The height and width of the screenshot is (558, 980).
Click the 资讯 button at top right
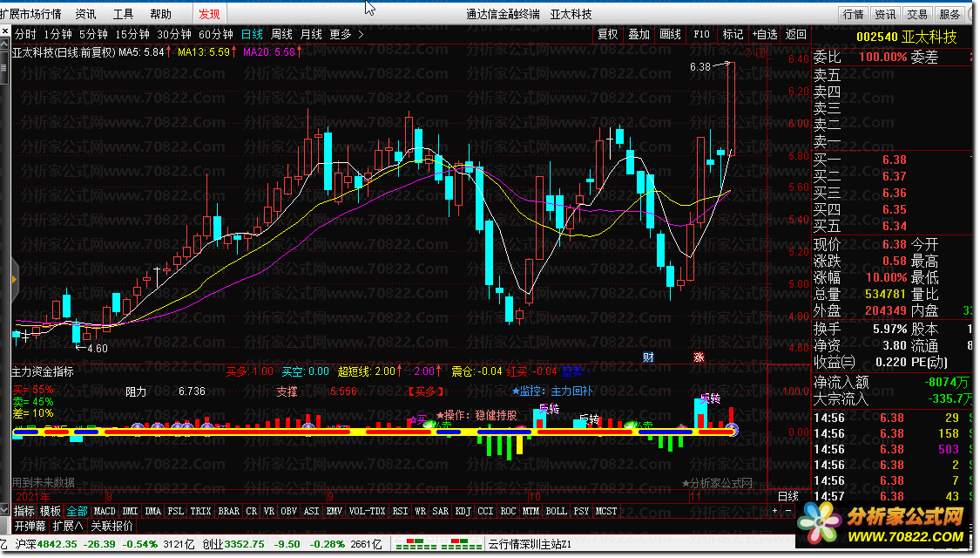click(885, 14)
